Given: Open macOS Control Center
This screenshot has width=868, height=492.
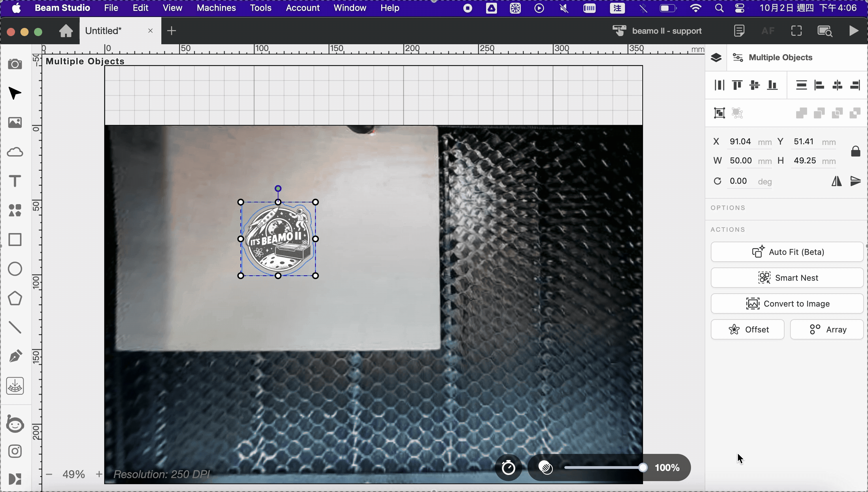Looking at the screenshot, I should [740, 8].
